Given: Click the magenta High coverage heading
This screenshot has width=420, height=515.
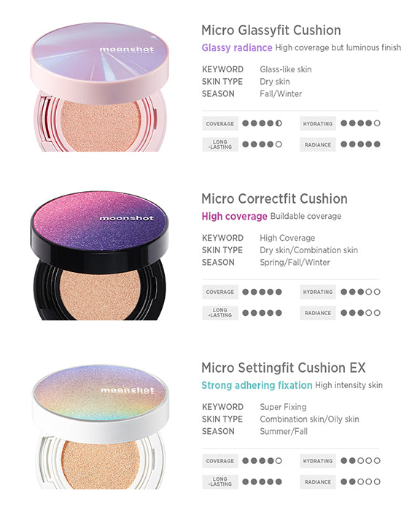Looking at the screenshot, I should (234, 217).
